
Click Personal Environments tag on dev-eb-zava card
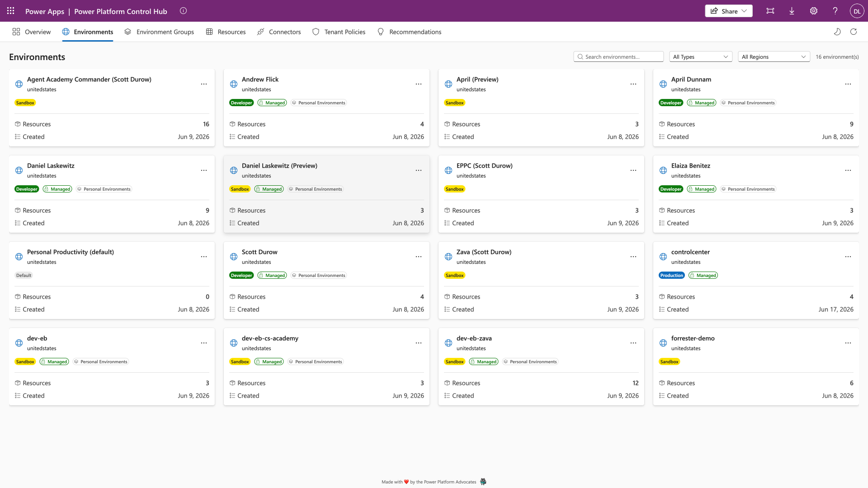530,361
